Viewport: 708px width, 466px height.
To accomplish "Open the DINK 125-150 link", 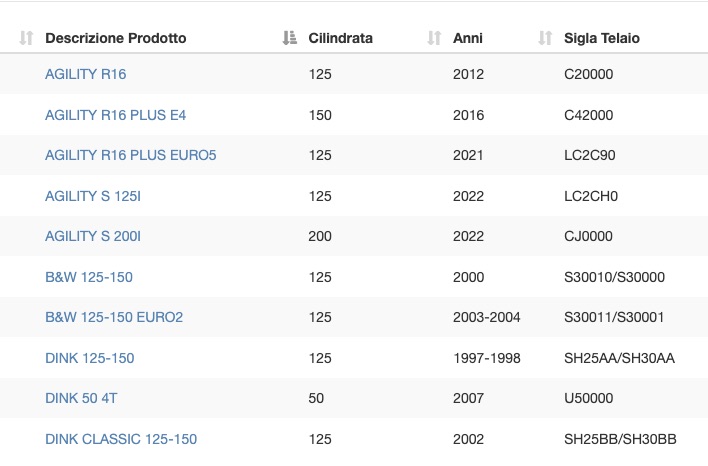I will (x=90, y=358).
